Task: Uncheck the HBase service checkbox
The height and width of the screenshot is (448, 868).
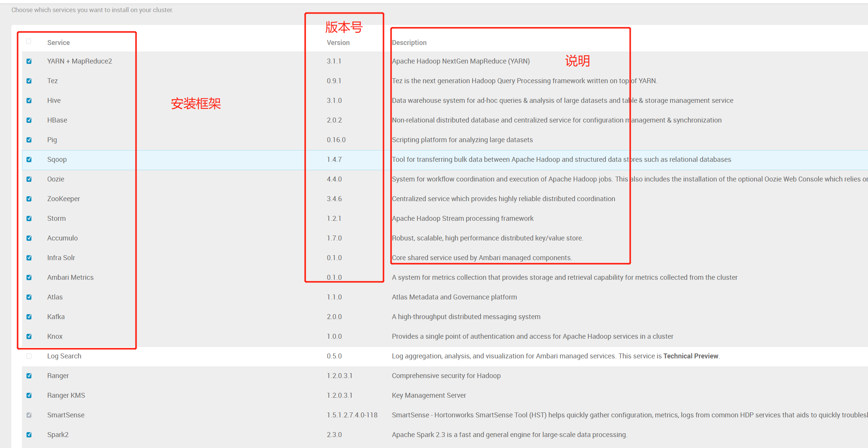Action: (x=29, y=120)
